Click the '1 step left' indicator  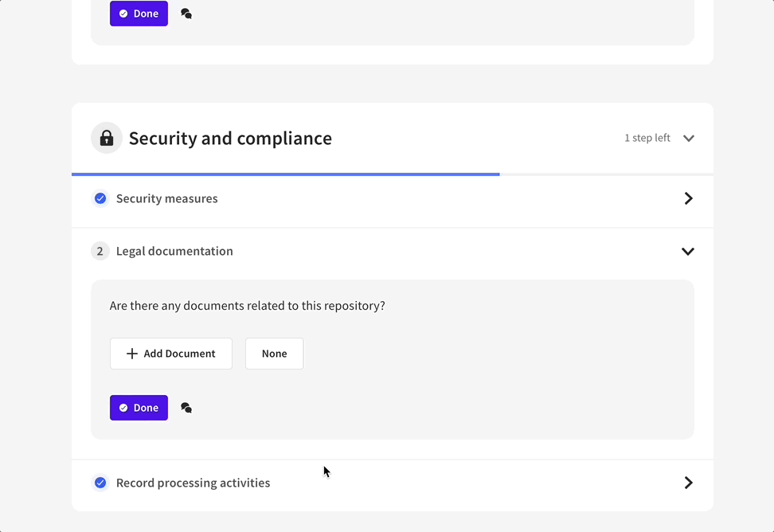647,138
